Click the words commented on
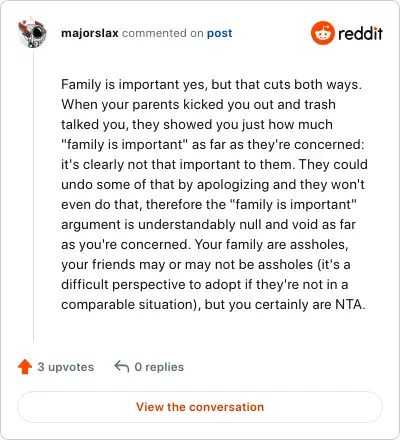 163,33
